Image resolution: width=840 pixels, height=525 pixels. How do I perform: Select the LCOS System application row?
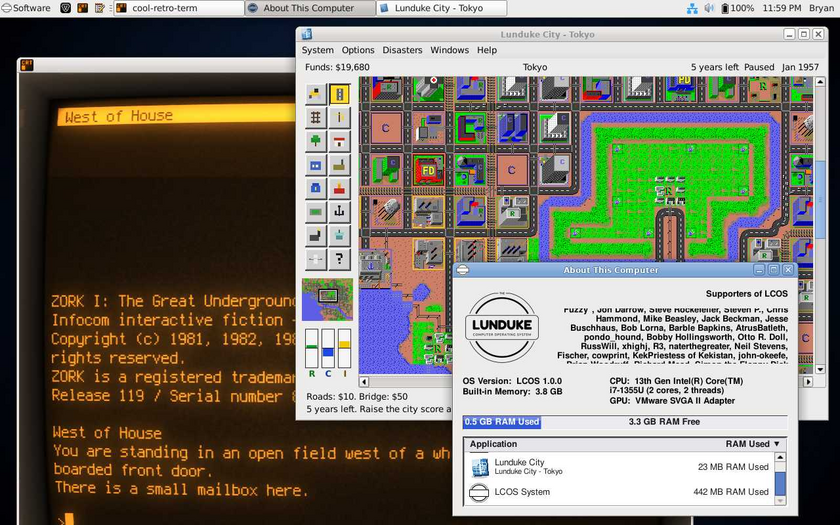(619, 492)
